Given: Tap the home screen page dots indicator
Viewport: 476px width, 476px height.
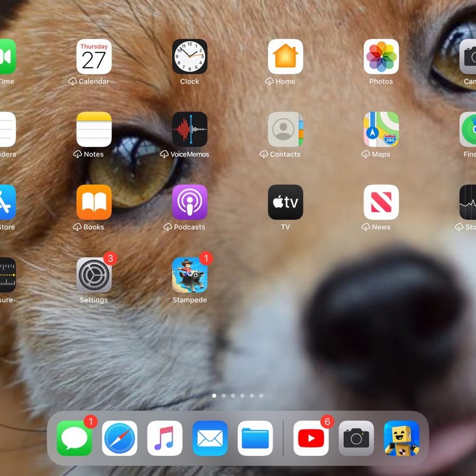Looking at the screenshot, I should coord(237,396).
